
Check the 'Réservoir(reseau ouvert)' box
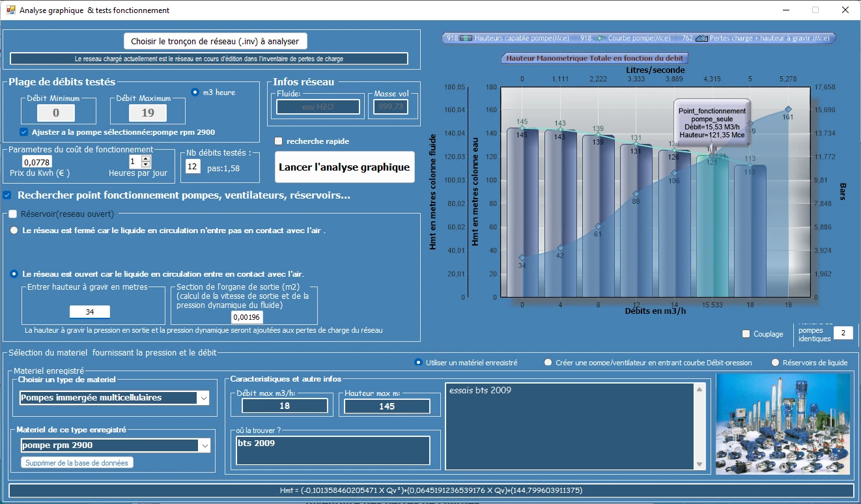tap(12, 214)
